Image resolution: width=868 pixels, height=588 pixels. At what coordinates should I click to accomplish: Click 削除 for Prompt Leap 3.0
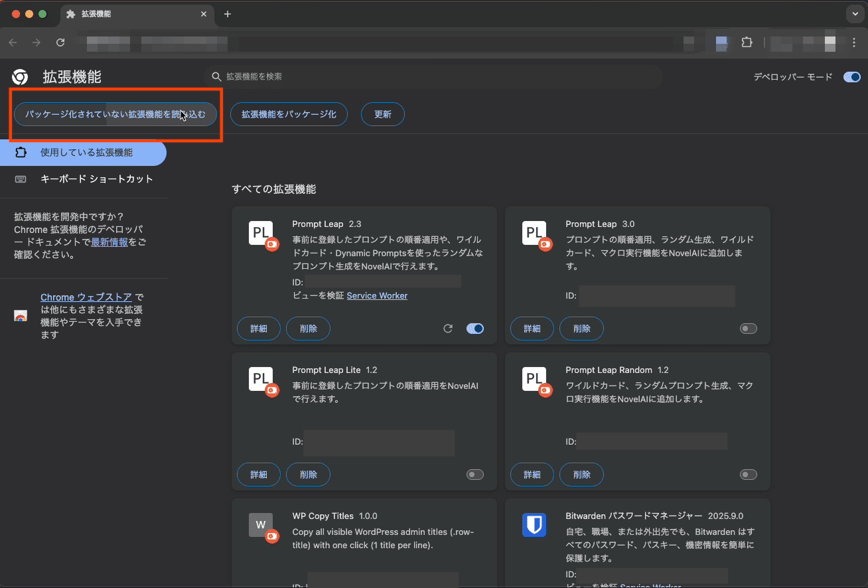[x=582, y=329]
